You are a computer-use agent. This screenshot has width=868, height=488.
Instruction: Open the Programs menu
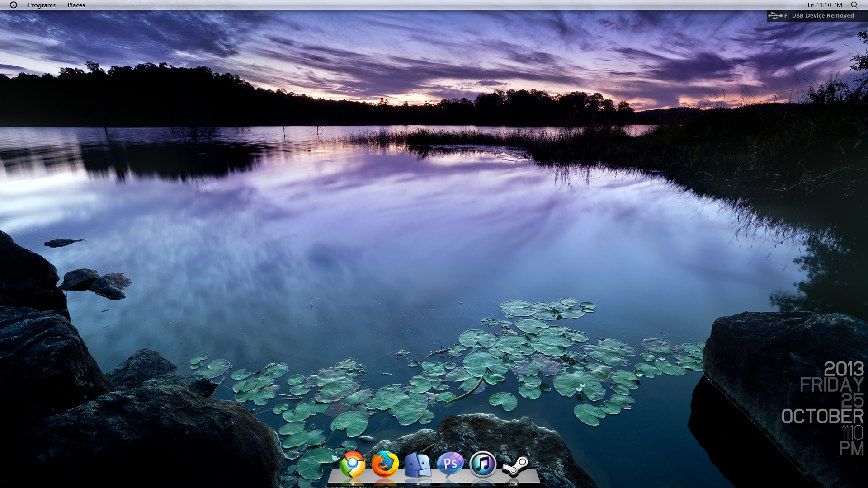coord(42,5)
